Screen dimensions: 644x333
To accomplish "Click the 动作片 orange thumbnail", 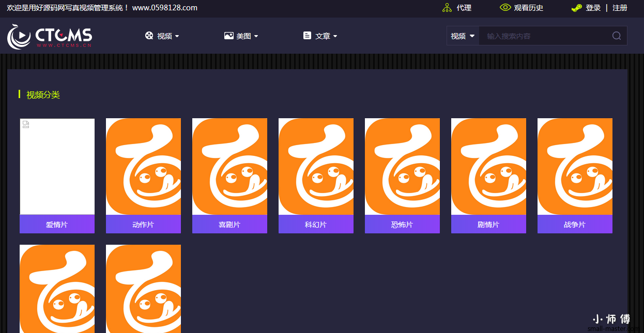I will coord(143,167).
